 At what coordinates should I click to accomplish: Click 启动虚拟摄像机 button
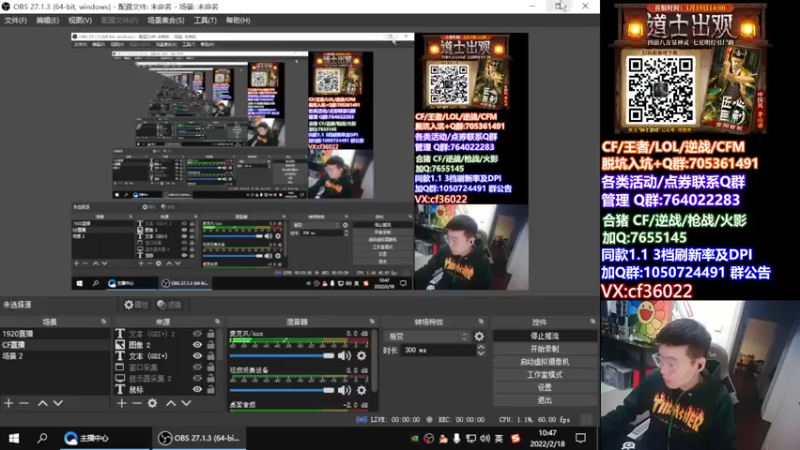[x=544, y=362]
